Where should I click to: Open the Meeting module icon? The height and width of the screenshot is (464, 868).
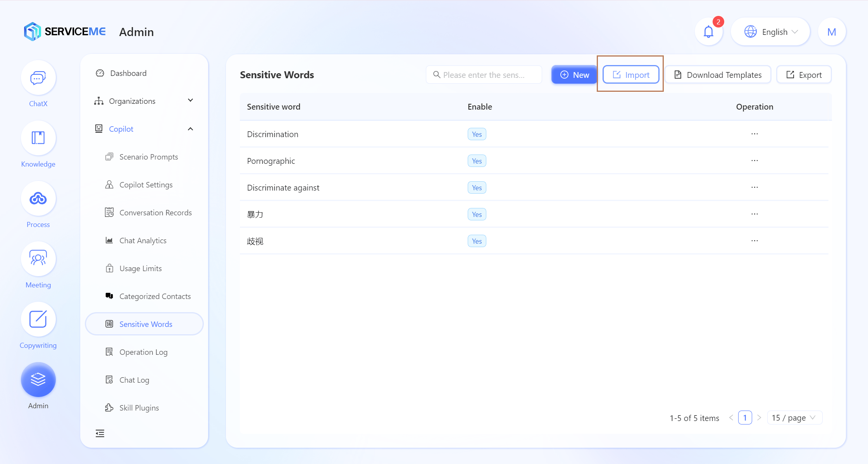point(38,259)
